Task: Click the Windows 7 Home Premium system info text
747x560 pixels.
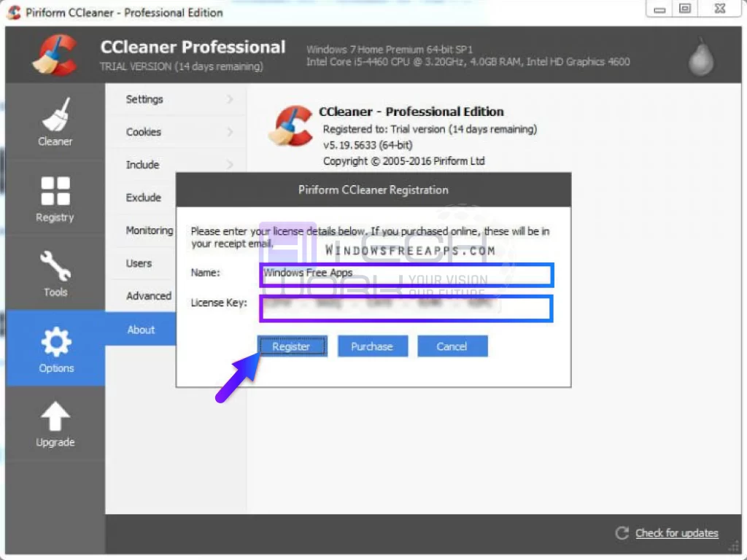Action: point(390,50)
